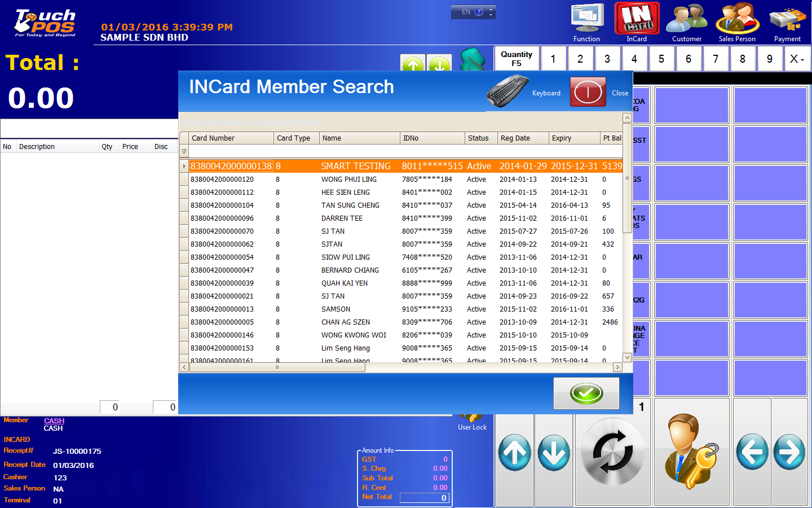This screenshot has width=812, height=508.
Task: Select member DARREN TEE
Action: (342, 218)
